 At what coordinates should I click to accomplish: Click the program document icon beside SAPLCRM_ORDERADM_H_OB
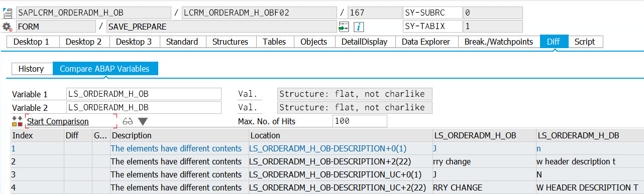click(8, 13)
